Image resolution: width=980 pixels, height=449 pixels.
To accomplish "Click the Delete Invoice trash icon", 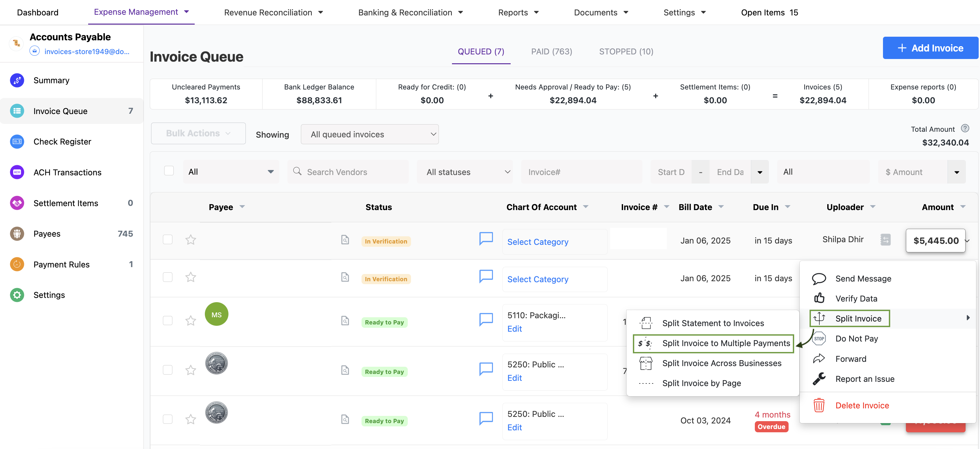I will [819, 405].
